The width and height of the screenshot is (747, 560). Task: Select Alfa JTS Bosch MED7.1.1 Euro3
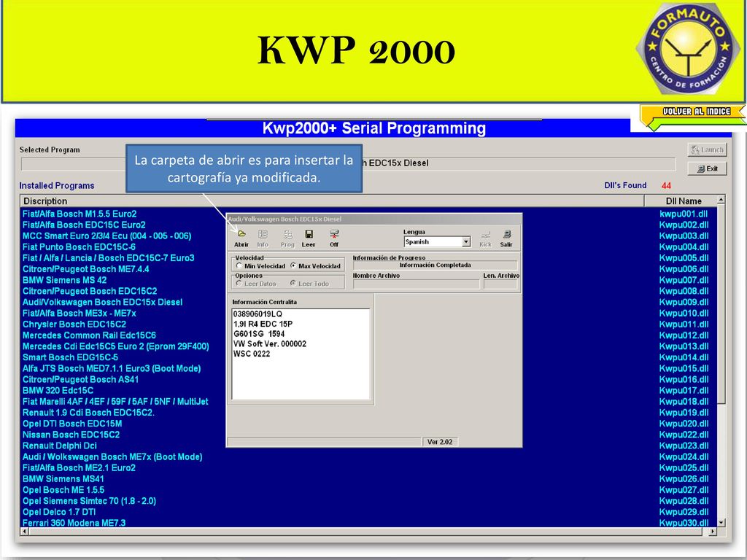coord(112,368)
